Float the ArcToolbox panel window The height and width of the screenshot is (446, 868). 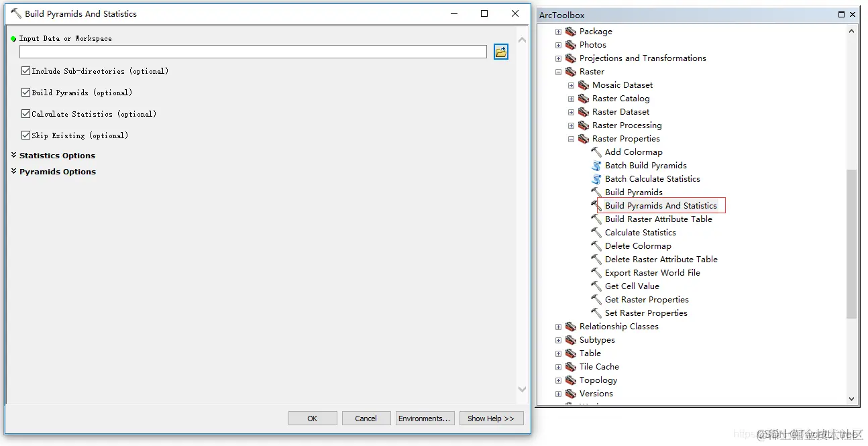click(x=842, y=15)
